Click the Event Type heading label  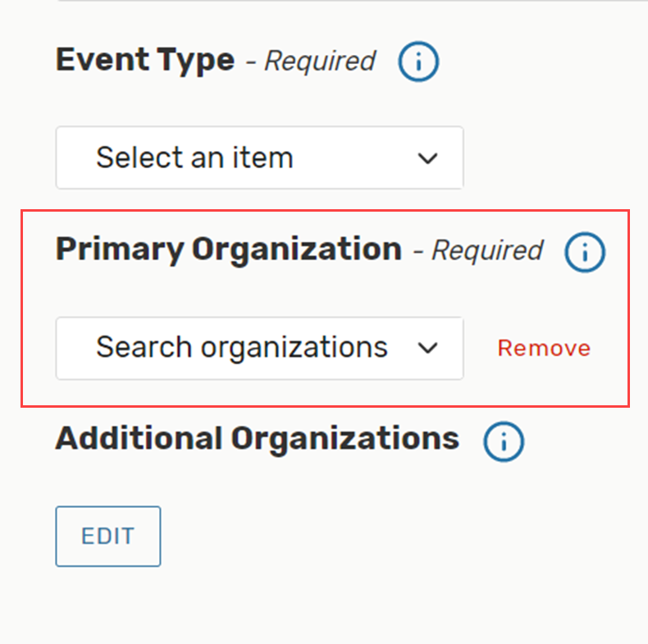pyautogui.click(x=144, y=61)
